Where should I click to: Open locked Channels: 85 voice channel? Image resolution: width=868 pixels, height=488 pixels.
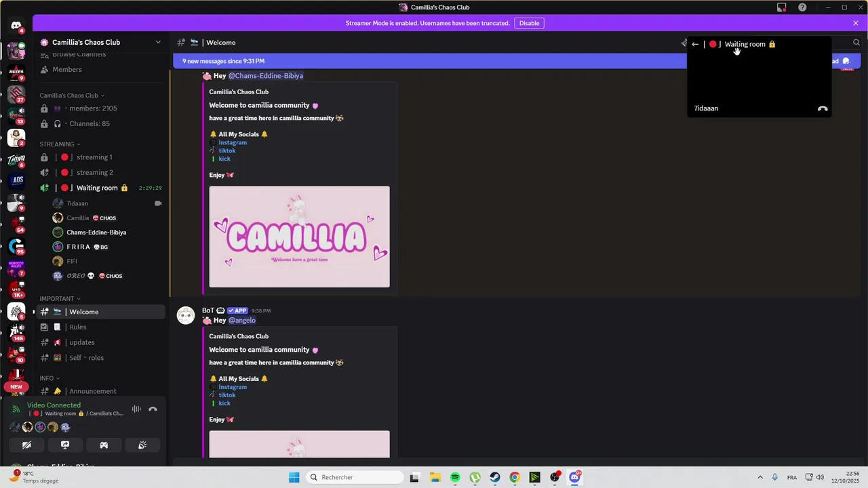pyautogui.click(x=100, y=123)
